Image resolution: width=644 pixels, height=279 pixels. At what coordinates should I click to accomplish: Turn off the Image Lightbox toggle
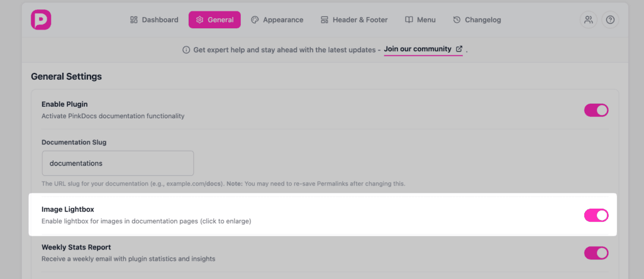[x=596, y=216]
